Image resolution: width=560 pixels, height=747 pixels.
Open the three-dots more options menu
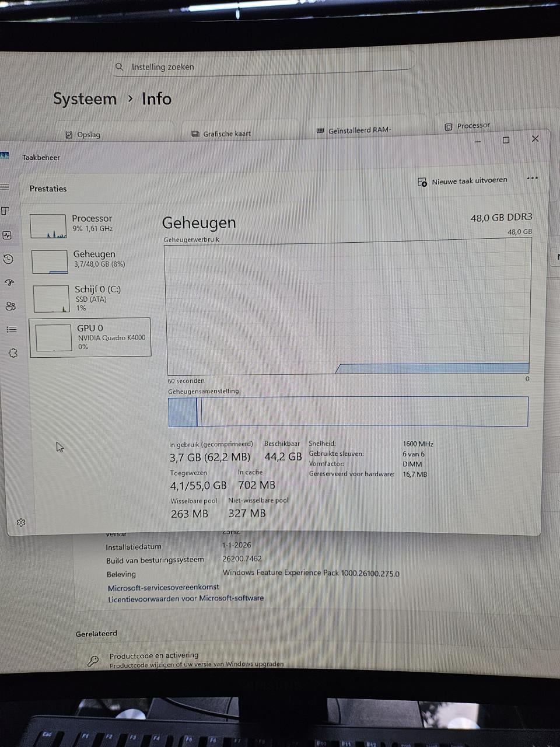click(x=532, y=178)
